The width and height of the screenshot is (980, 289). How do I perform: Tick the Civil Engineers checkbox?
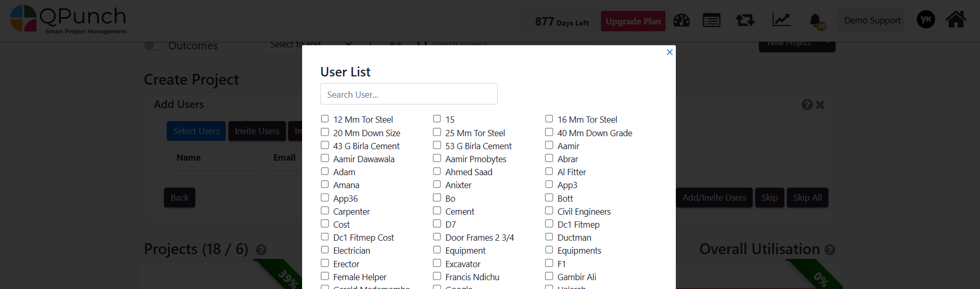[549, 211]
